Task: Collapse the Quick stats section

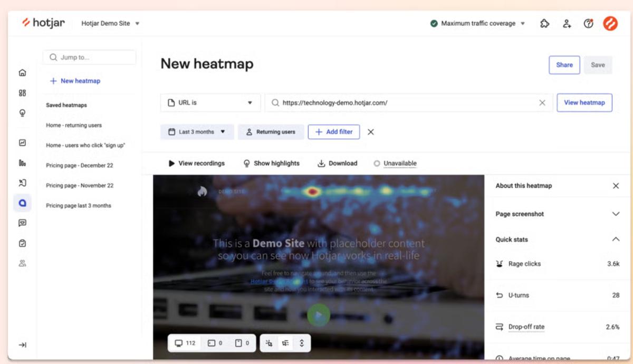Action: point(558,240)
